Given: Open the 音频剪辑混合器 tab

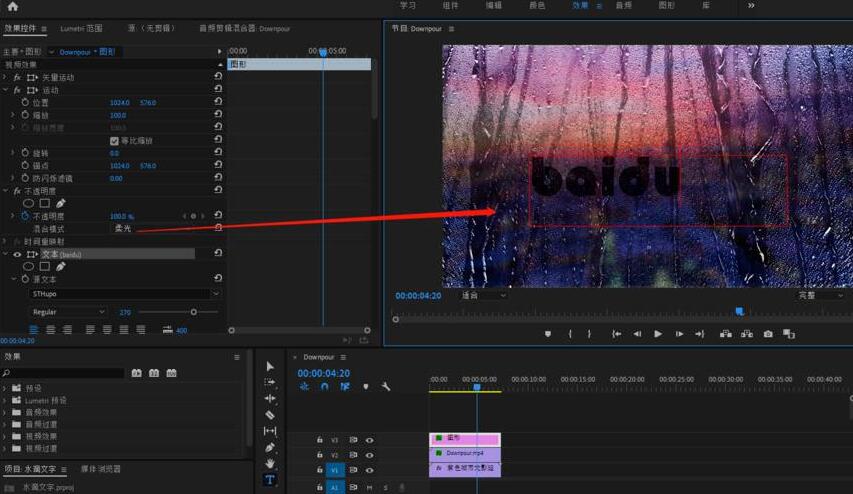Looking at the screenshot, I should click(x=244, y=28).
